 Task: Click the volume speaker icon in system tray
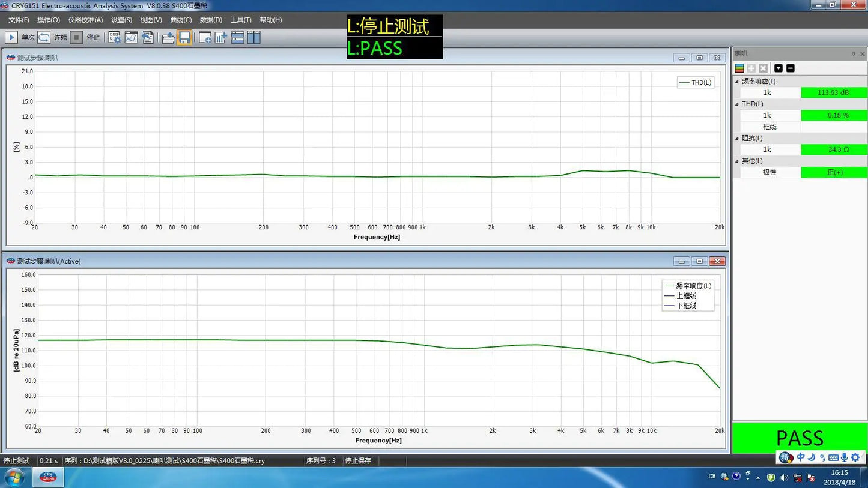[x=784, y=478]
